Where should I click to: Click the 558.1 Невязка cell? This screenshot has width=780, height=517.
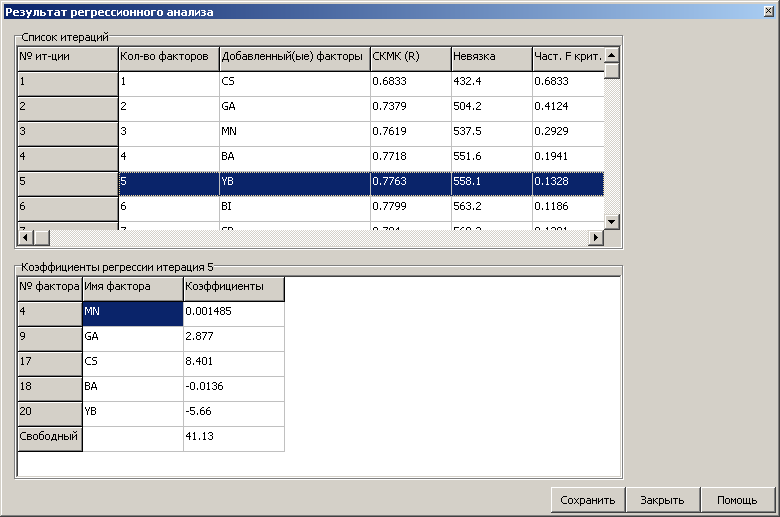pos(492,184)
